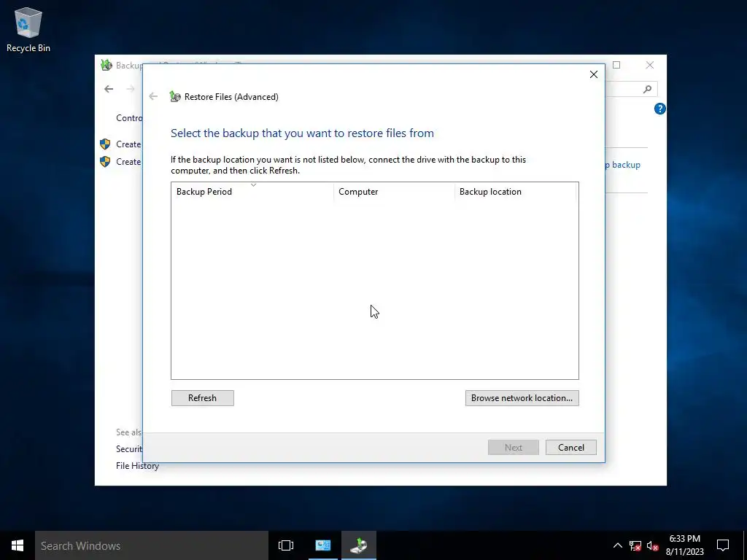Maximize the Backup and Restore window

point(616,65)
